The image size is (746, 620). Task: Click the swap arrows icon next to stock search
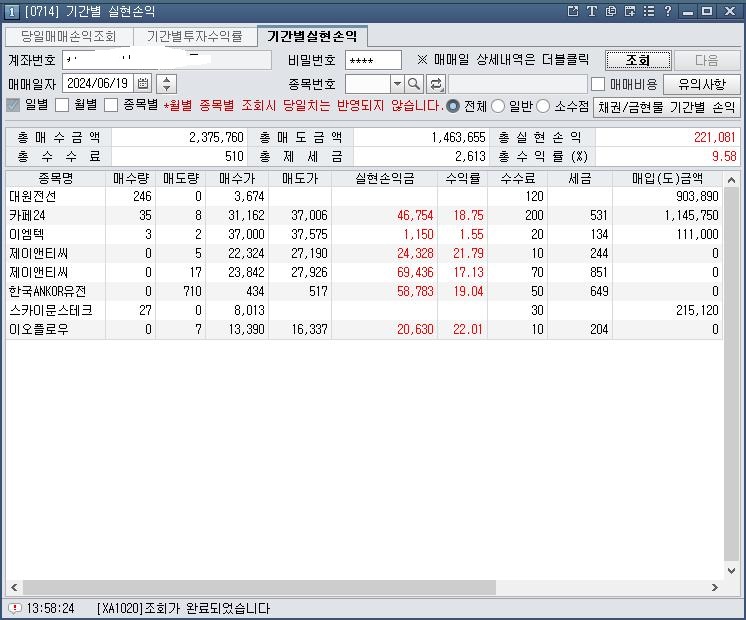[436, 84]
